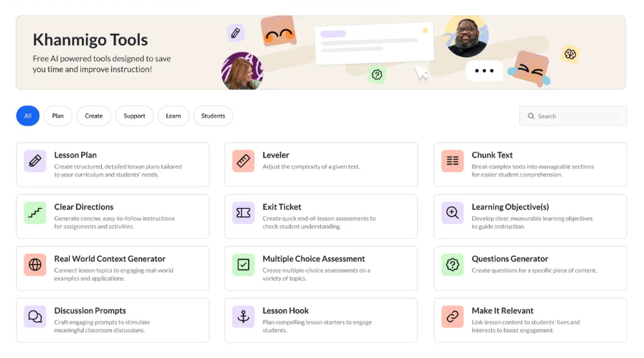This screenshot has height=358, width=644.
Task: Click the "Connect lesson topics" description
Action: tap(113, 274)
